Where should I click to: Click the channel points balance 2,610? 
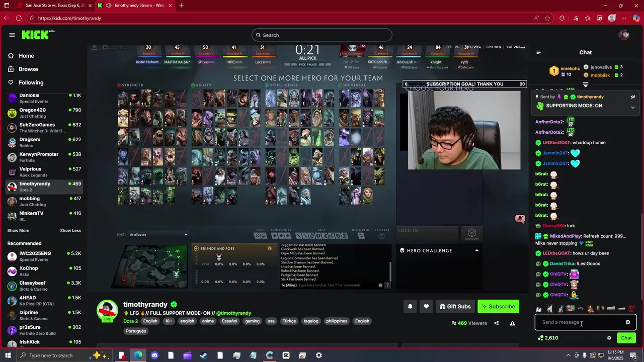[x=548, y=338]
